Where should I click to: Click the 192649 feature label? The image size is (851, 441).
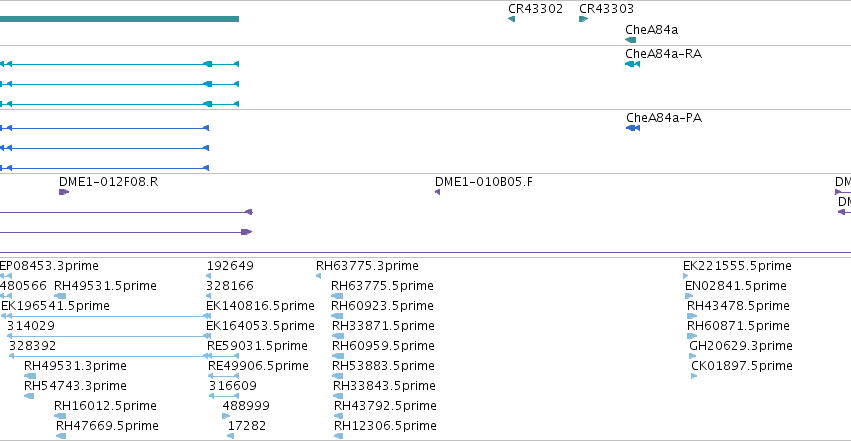[230, 266]
